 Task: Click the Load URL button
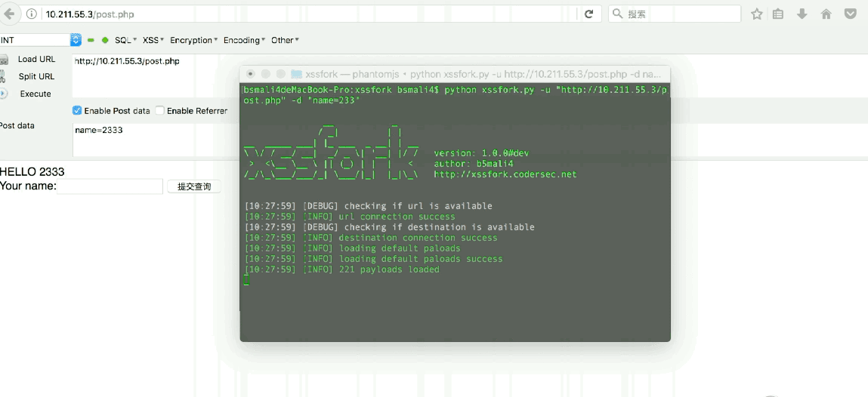coord(36,59)
